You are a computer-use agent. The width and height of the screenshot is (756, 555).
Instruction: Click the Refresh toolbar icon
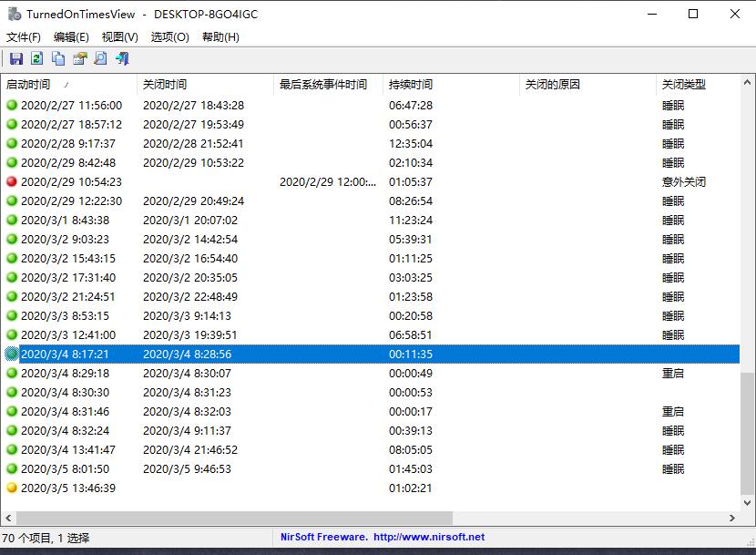pyautogui.click(x=36, y=59)
